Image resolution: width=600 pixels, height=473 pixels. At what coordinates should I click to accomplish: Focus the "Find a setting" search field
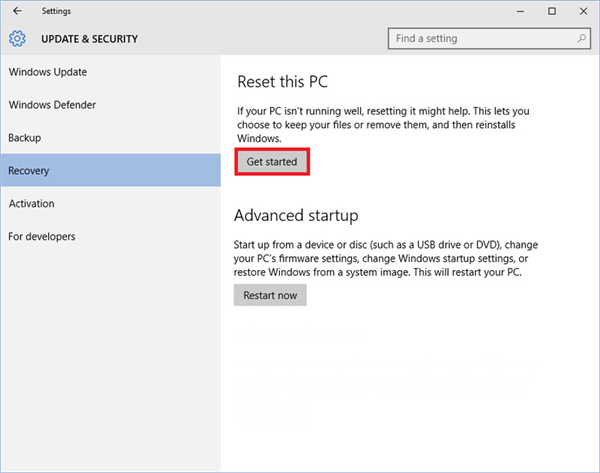480,39
